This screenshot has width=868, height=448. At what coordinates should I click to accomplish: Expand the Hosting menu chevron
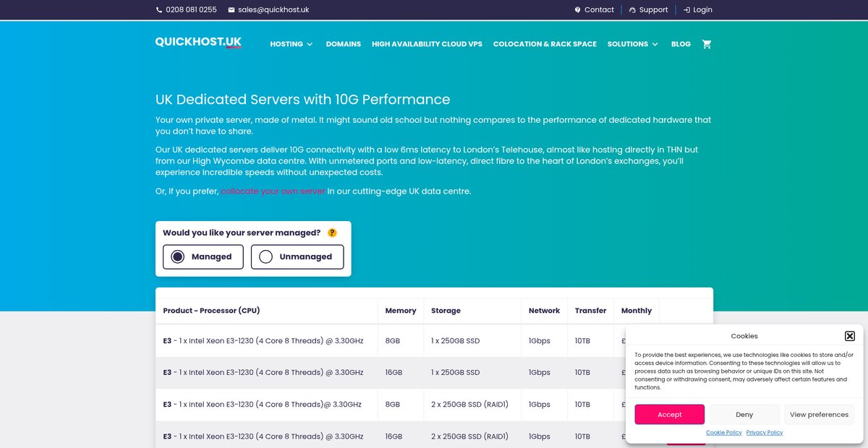point(310,44)
